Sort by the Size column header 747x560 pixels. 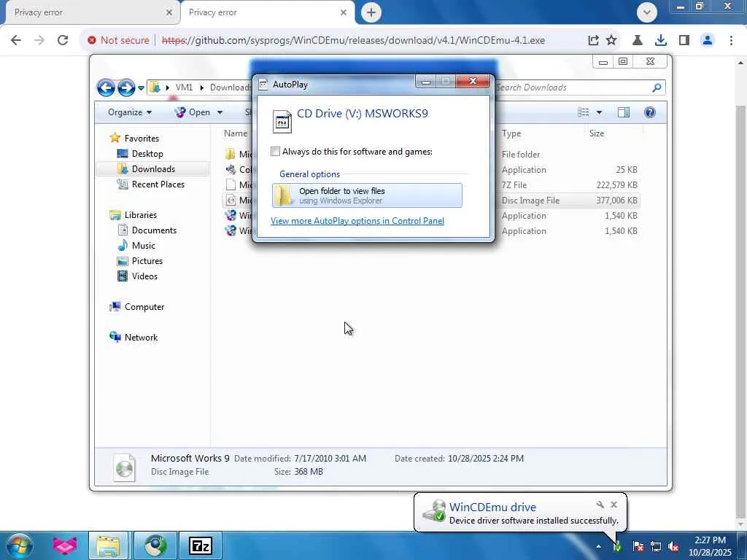[597, 134]
